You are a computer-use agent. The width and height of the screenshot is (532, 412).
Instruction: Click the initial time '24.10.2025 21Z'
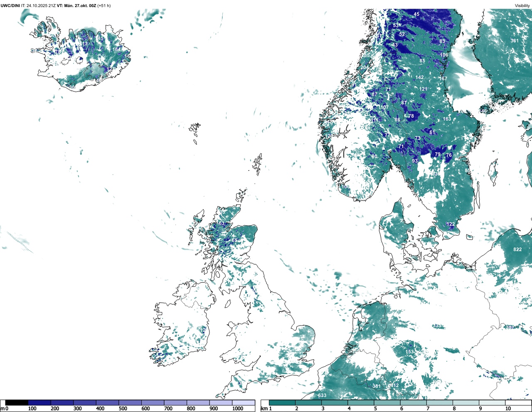[x=41, y=5]
